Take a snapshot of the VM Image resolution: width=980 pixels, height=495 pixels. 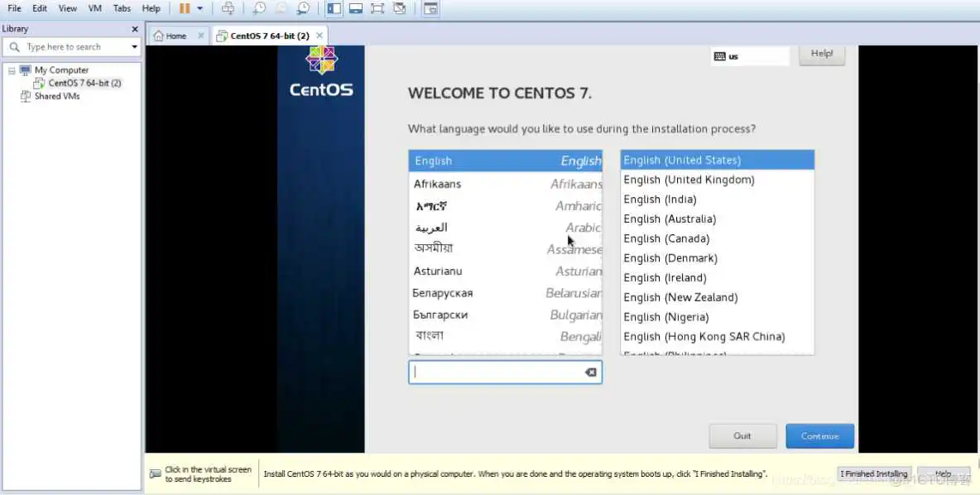[260, 8]
